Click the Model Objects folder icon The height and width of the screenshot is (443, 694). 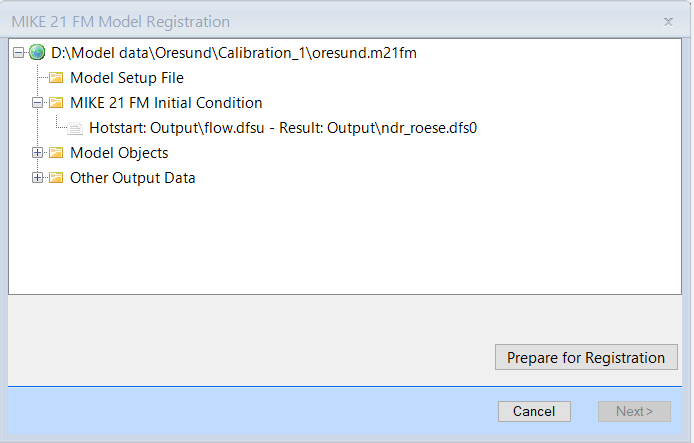56,153
